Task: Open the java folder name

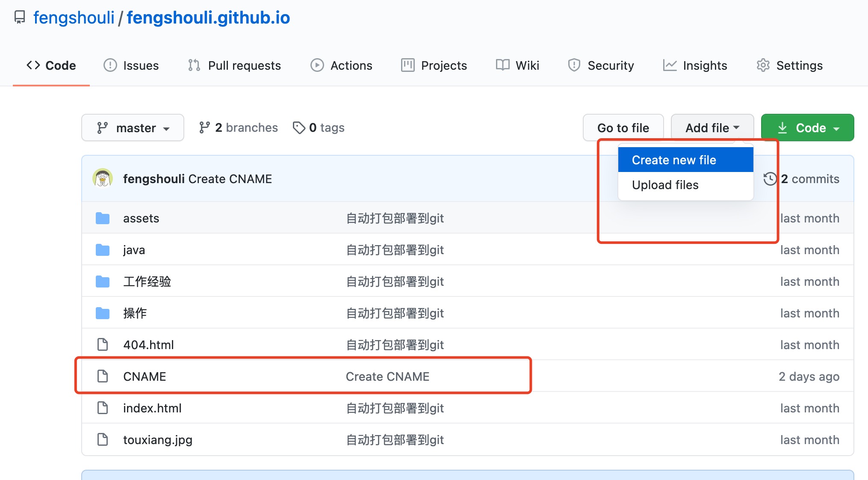Action: pos(134,250)
